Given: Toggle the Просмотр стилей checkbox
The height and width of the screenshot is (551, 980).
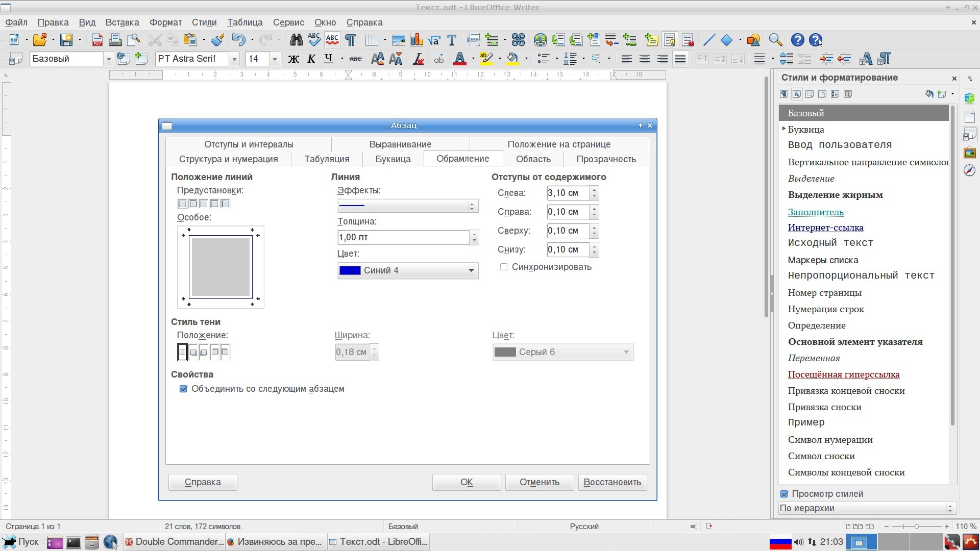Looking at the screenshot, I should [x=785, y=494].
